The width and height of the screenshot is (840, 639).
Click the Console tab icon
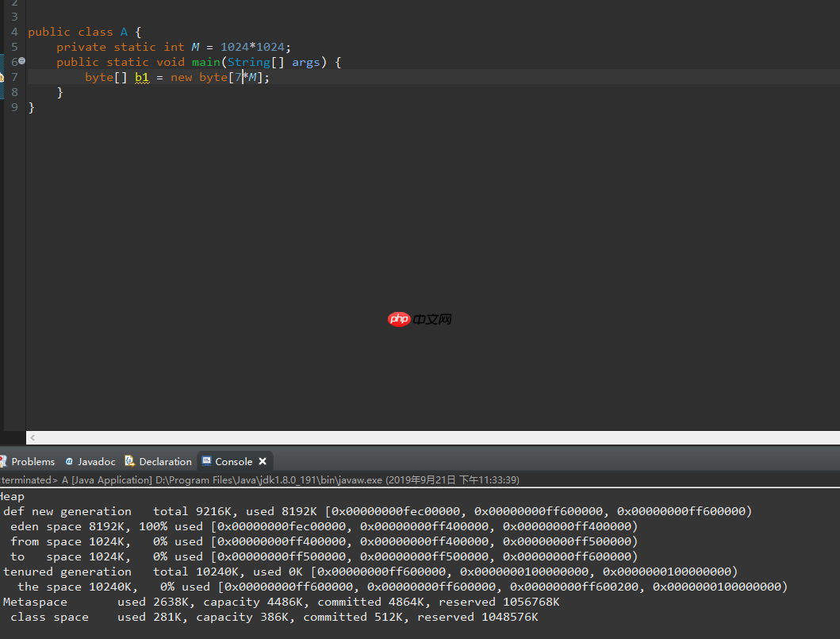coord(206,461)
